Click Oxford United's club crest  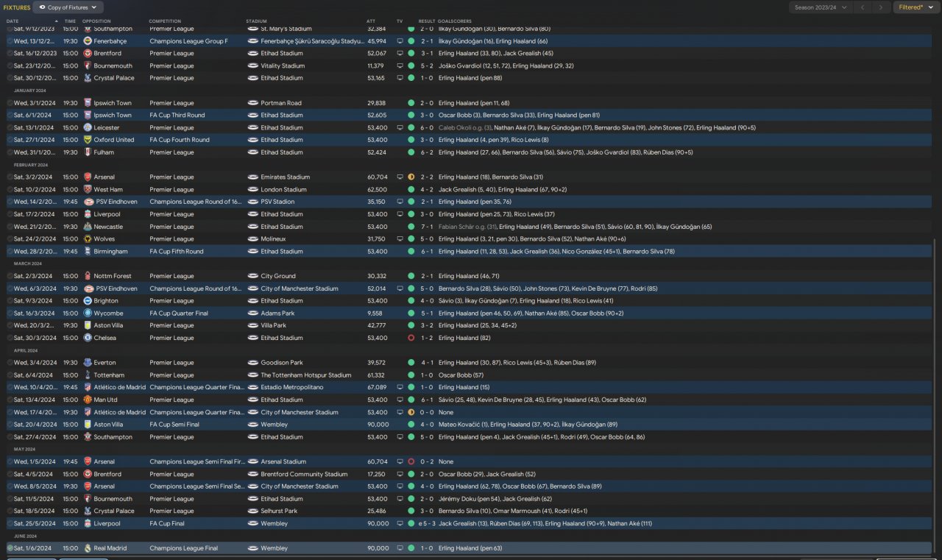tap(88, 140)
